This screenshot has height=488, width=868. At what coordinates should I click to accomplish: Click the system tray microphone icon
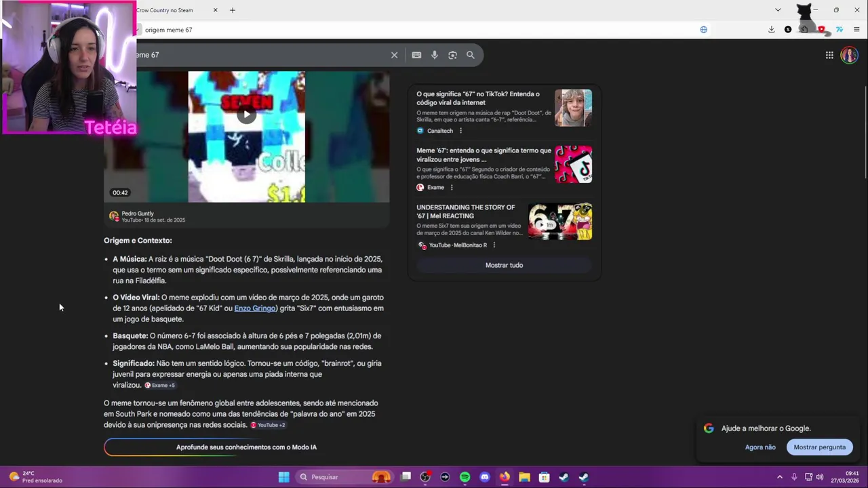pos(794,477)
